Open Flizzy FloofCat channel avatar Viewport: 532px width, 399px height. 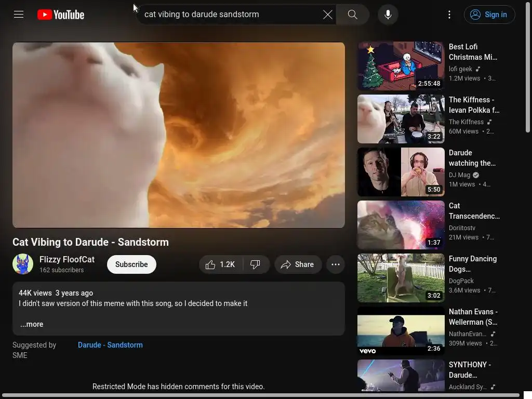(23, 264)
